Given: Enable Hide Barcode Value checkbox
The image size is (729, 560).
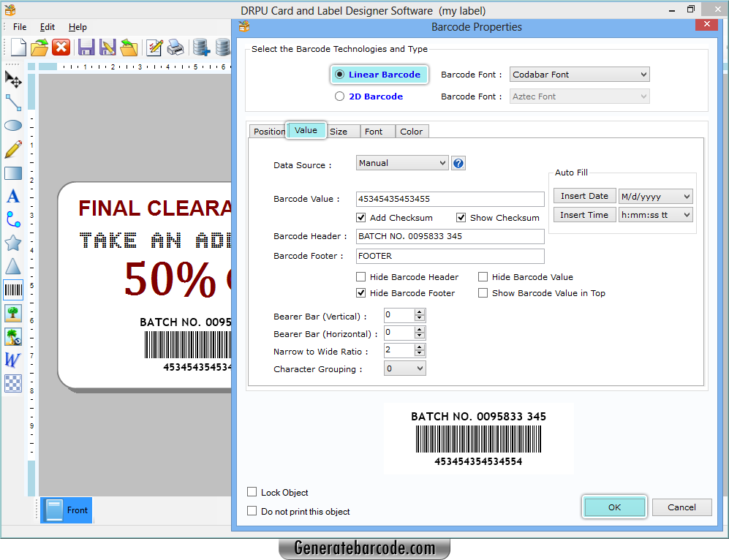Looking at the screenshot, I should click(x=483, y=277).
